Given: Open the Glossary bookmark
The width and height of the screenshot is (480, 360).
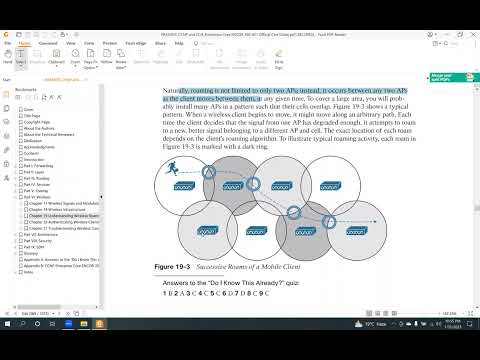Looking at the screenshot, I should [31, 253].
